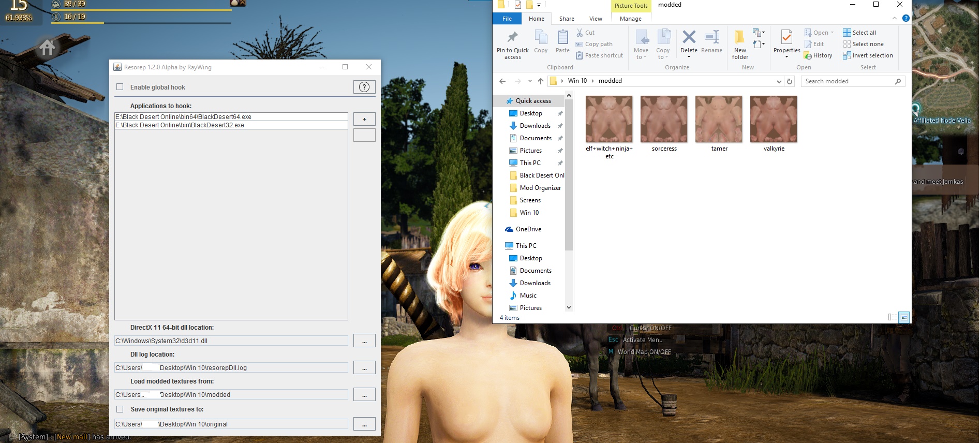Browse for modded textures folder
Viewport: 980px width, 443px height.
[364, 395]
